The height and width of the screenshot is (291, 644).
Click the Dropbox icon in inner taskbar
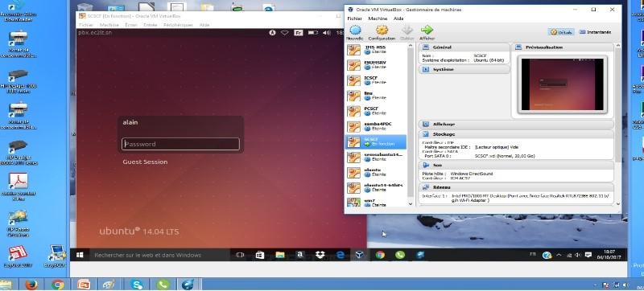click(320, 255)
